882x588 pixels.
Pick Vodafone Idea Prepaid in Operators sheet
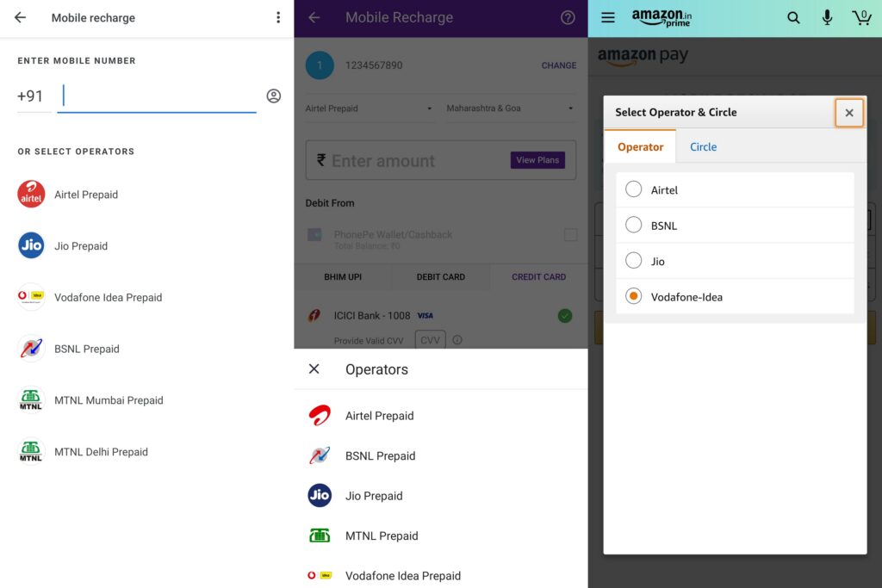(x=403, y=576)
